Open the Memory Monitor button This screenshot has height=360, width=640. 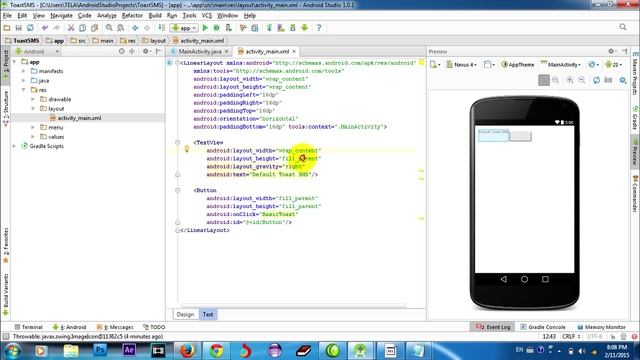point(601,327)
